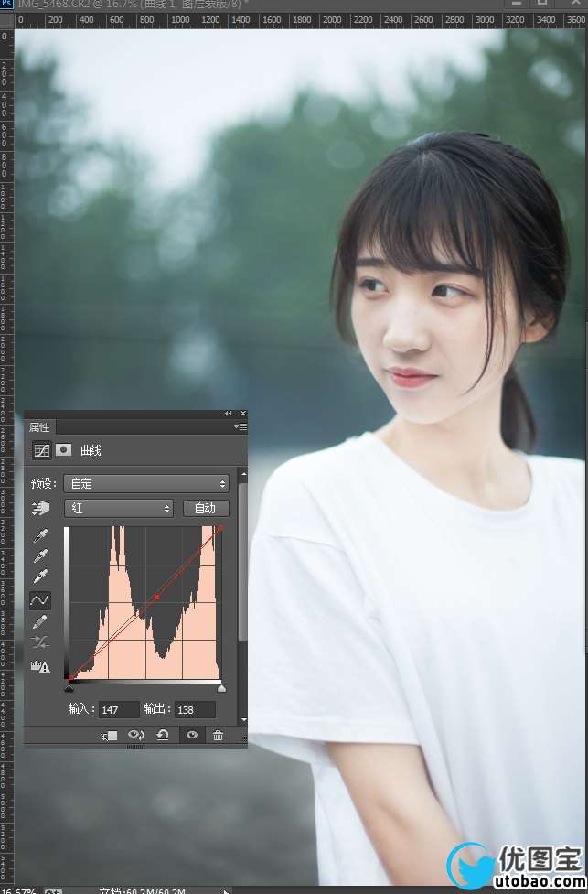Screen dimensions: 588x894
Task: Reset curves to adjustment defaults
Action: (x=163, y=735)
